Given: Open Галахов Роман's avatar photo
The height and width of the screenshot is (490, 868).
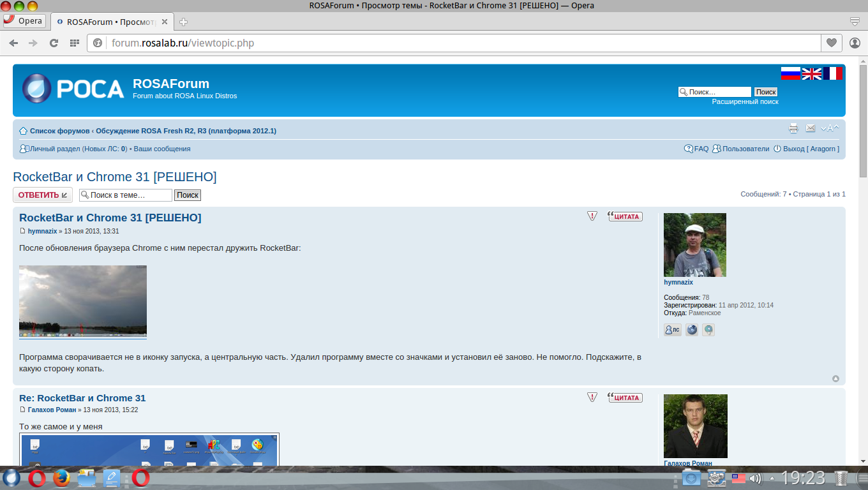Looking at the screenshot, I should (696, 426).
